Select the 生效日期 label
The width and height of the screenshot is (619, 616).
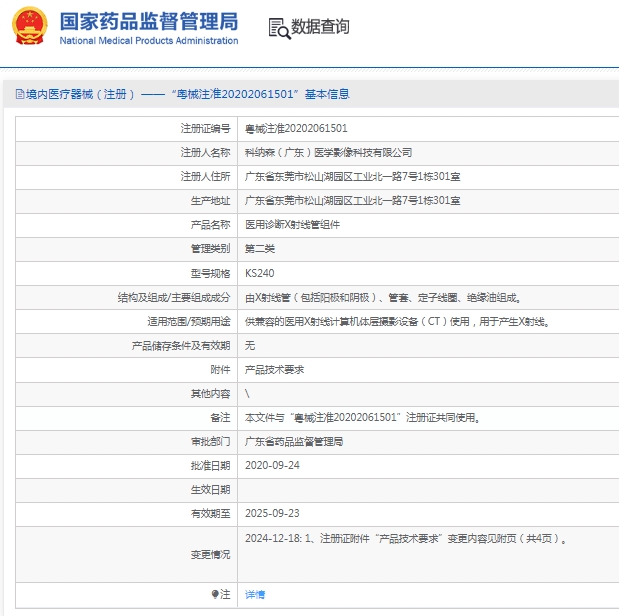[x=210, y=490]
